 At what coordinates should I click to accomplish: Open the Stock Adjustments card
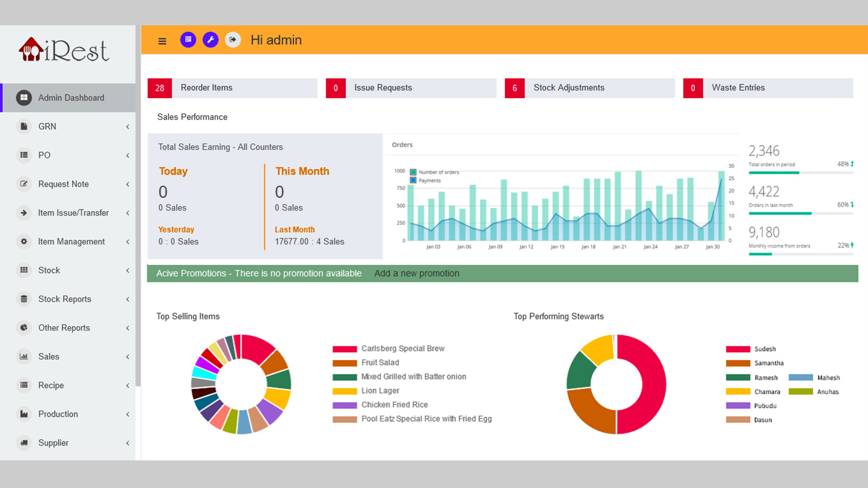click(590, 88)
